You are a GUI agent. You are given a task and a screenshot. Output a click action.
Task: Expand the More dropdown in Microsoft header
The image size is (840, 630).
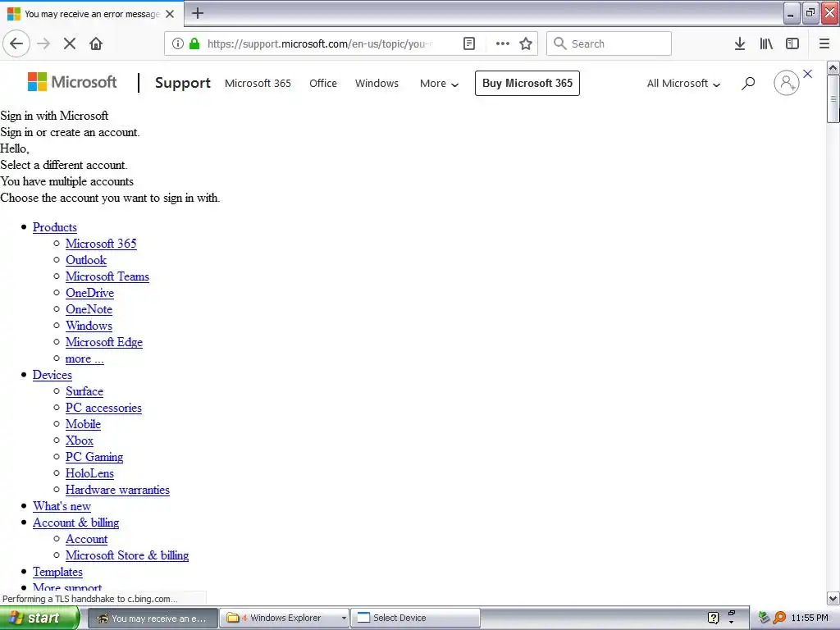[439, 84]
